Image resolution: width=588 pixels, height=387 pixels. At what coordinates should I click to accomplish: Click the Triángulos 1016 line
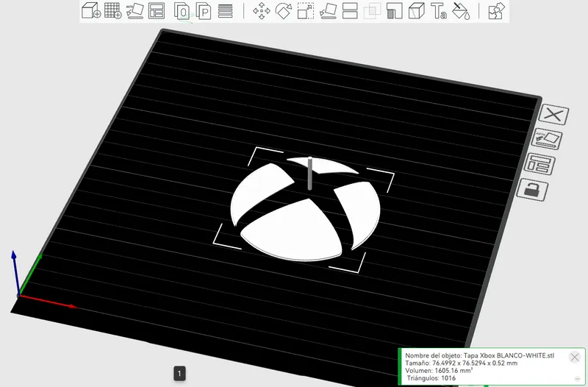tap(431, 378)
